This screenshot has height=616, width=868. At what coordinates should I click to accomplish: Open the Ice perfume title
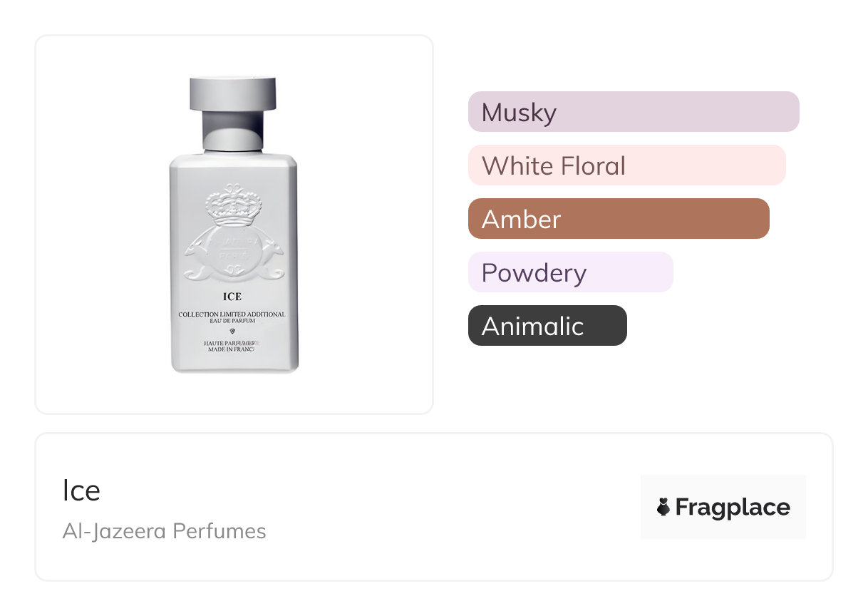pos(81,491)
